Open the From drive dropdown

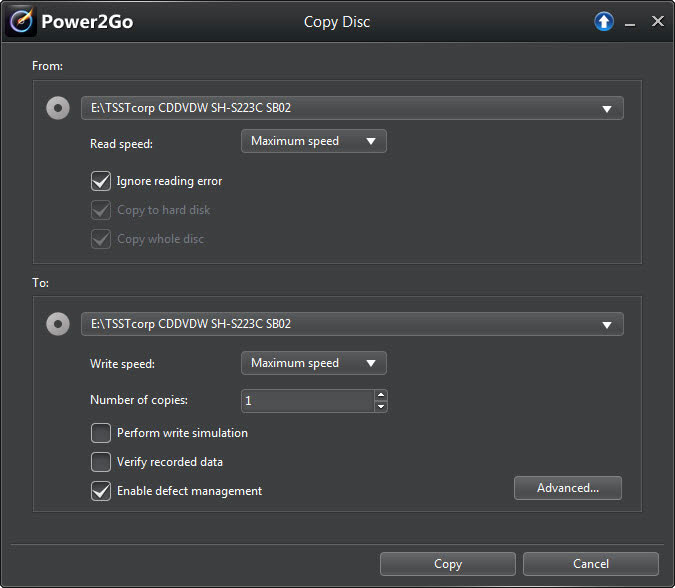point(352,108)
